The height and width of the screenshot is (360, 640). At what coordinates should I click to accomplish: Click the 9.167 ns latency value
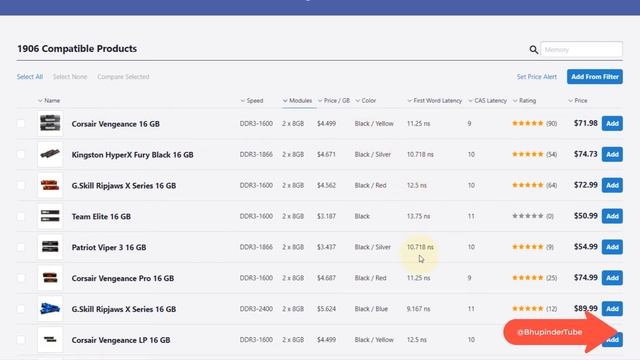pyautogui.click(x=418, y=309)
